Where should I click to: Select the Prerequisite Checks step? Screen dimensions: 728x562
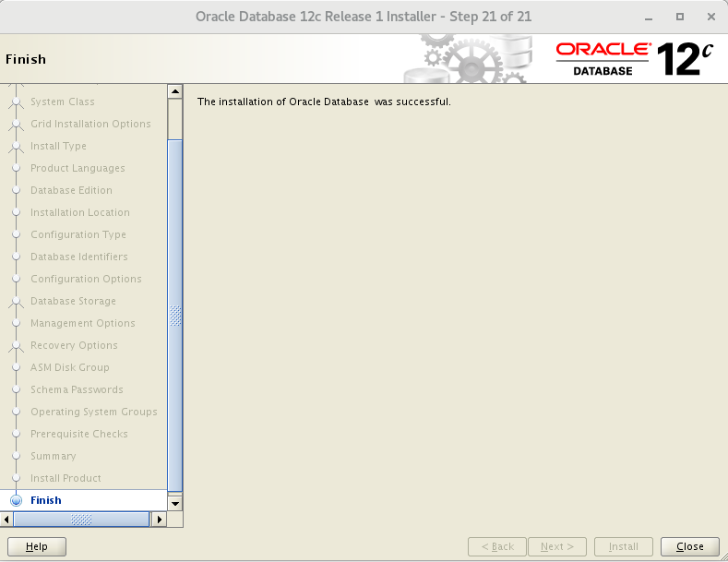[79, 434]
